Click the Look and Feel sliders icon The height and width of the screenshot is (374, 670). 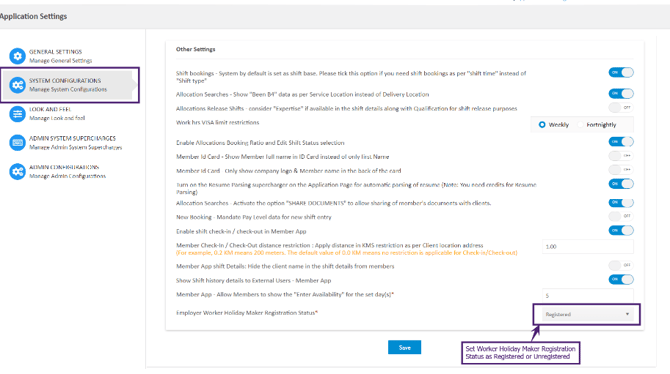(x=18, y=114)
